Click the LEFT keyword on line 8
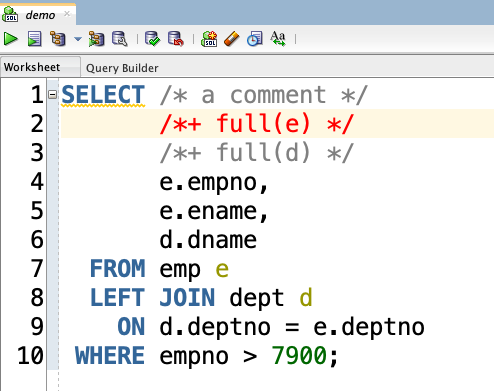Screen dimensions: 494x391 pyautogui.click(x=118, y=298)
